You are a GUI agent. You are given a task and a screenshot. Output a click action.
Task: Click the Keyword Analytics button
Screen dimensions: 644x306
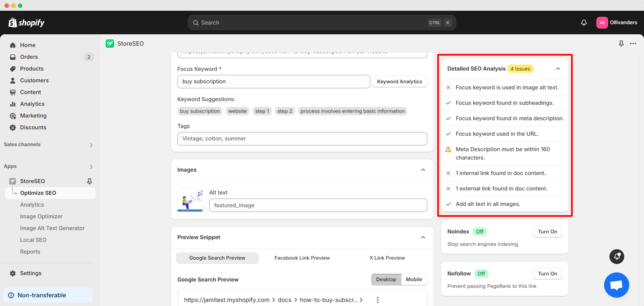tap(399, 81)
